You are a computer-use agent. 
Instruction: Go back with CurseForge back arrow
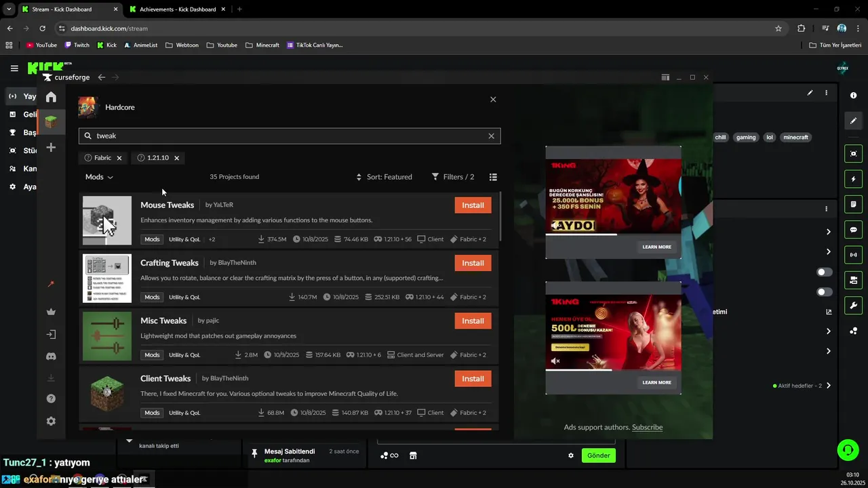point(101,77)
